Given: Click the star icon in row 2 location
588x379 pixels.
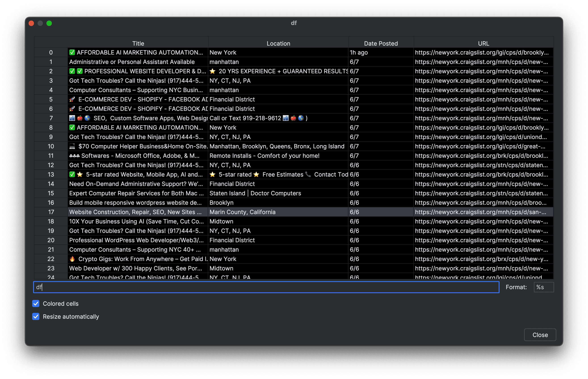Looking at the screenshot, I should 212,71.
